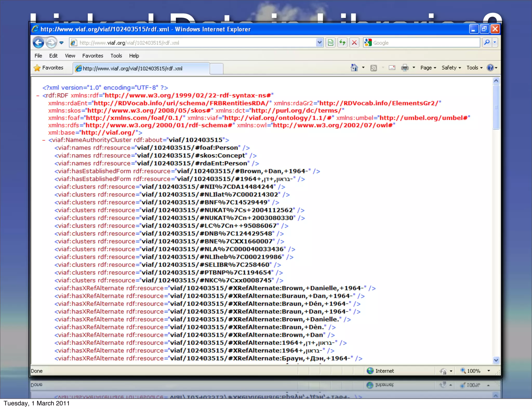Click the browser Back arrow button
Viewport: 532px width, 409px height.
[38, 43]
